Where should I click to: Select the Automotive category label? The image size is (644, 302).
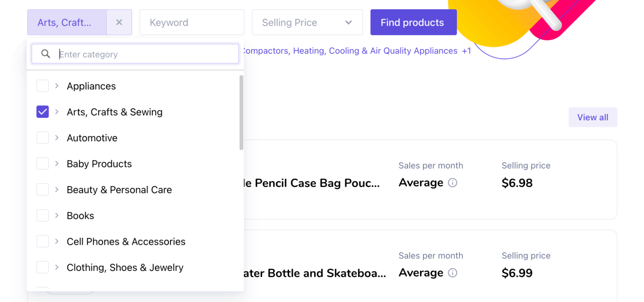tap(92, 138)
